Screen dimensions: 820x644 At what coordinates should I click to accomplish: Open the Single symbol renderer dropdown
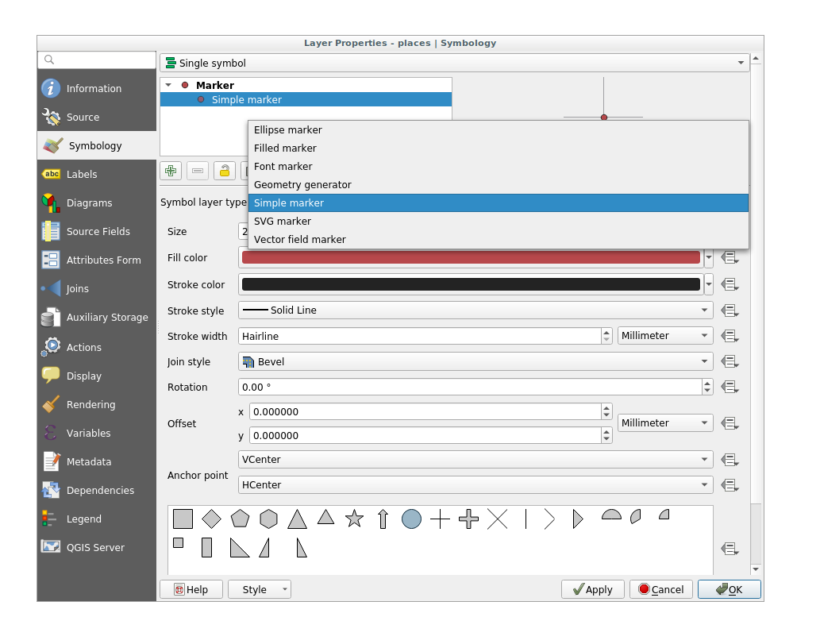coord(454,63)
